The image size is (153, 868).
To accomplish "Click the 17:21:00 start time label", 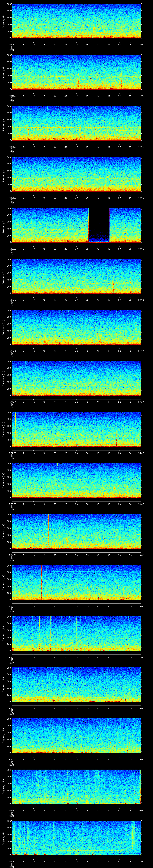I will pyautogui.click(x=12, y=402).
